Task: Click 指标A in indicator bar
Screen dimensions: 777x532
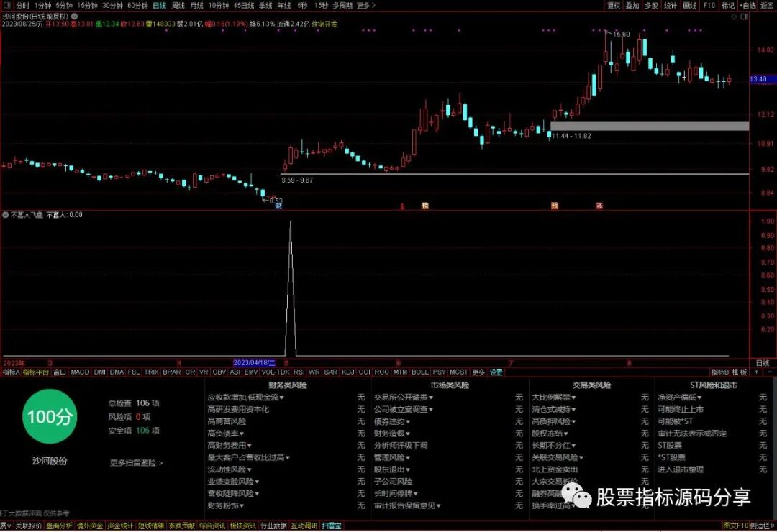Action: tap(11, 372)
